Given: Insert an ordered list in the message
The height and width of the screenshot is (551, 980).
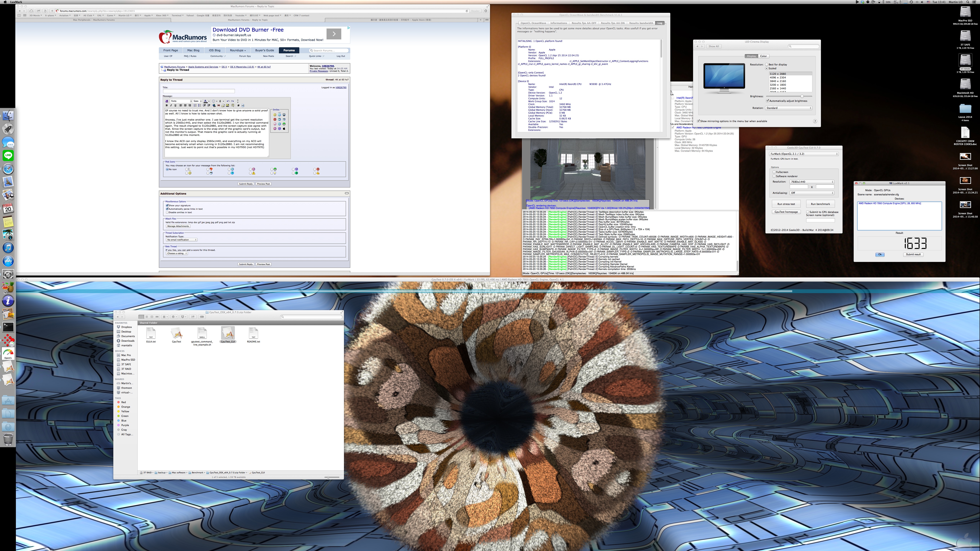Looking at the screenshot, I should point(195,105).
